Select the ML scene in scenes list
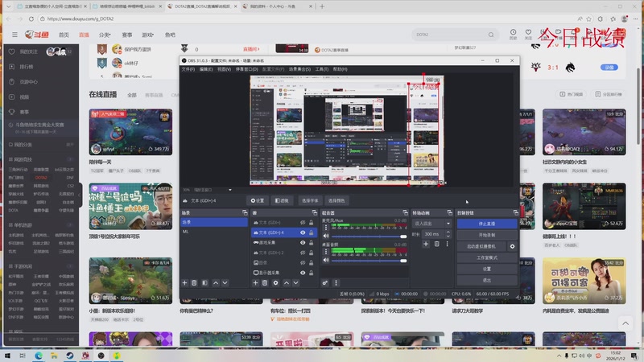Viewport: 644px width, 362px height. click(214, 232)
